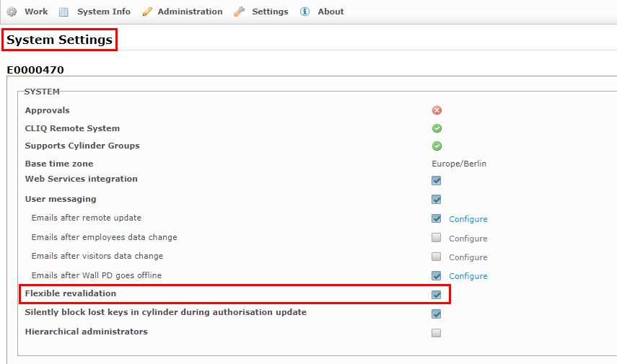Configure Emails after Wall PD offline
The width and height of the screenshot is (617, 364).
[468, 276]
